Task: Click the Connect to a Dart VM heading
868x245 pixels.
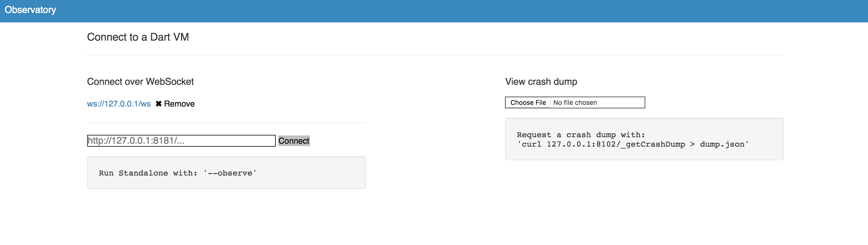Action: (x=138, y=37)
